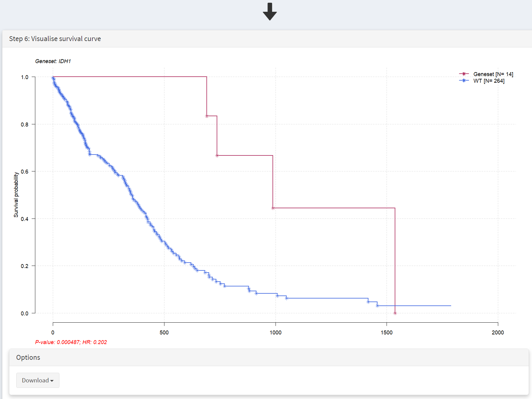The image size is (532, 399).
Task: Click the red marker at the 0.44 survival step
Action: [x=273, y=208]
